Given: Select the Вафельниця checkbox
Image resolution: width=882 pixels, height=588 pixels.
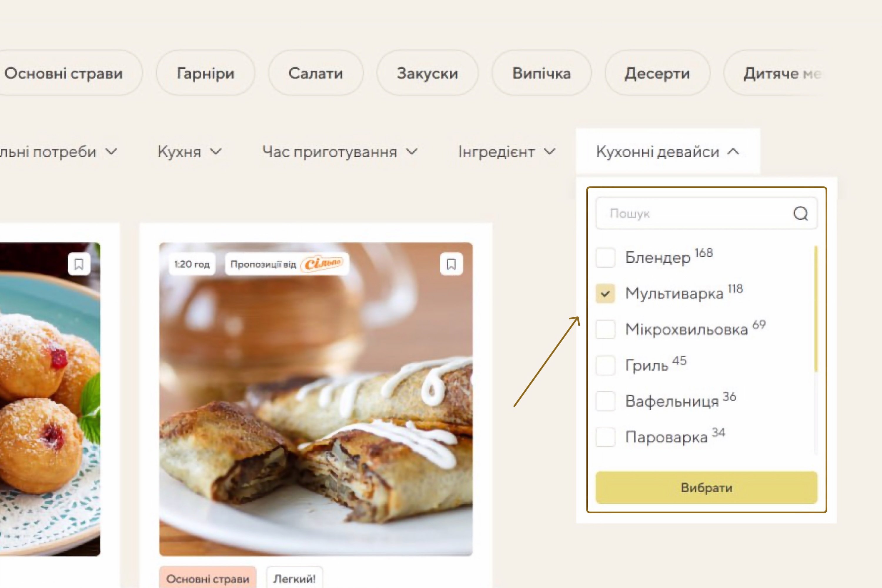Looking at the screenshot, I should click(x=605, y=401).
